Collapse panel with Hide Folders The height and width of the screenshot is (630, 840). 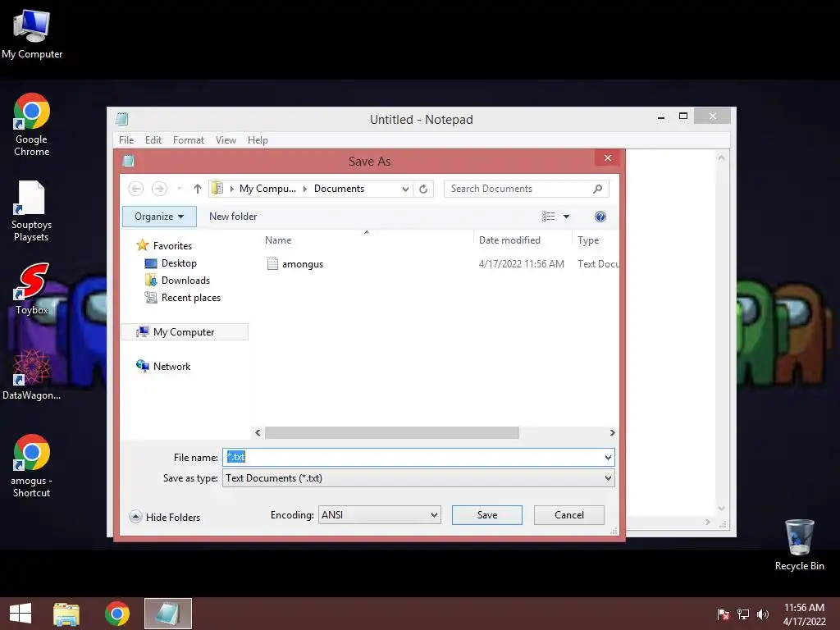(165, 517)
